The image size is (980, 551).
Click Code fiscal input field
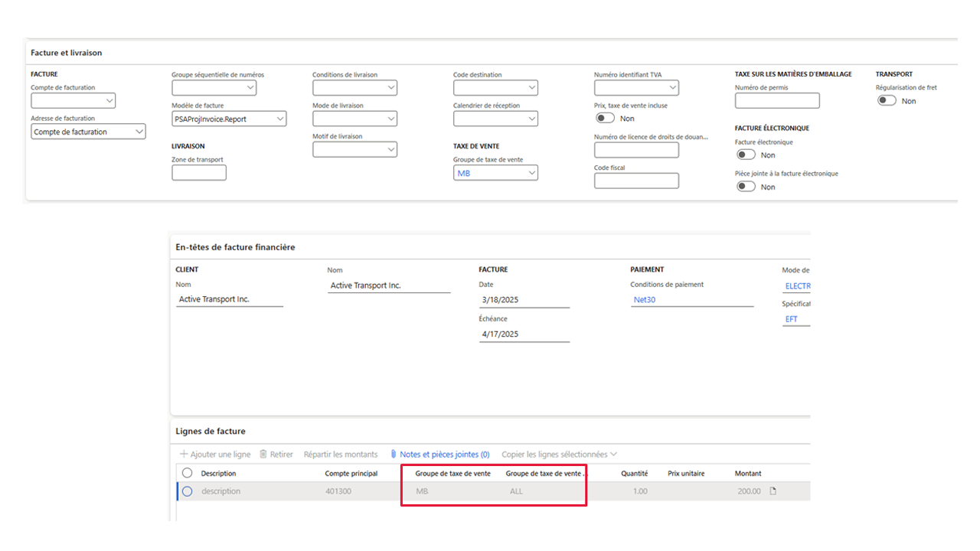(x=636, y=181)
